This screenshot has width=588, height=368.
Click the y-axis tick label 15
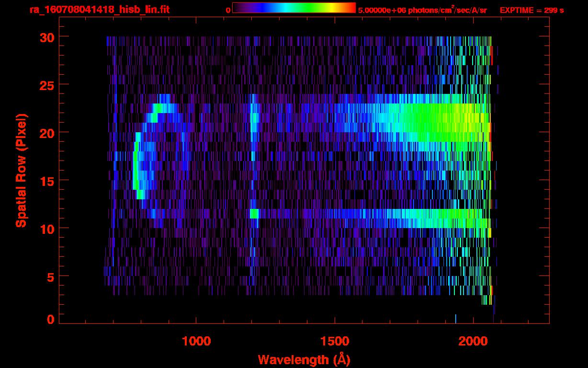click(x=46, y=181)
